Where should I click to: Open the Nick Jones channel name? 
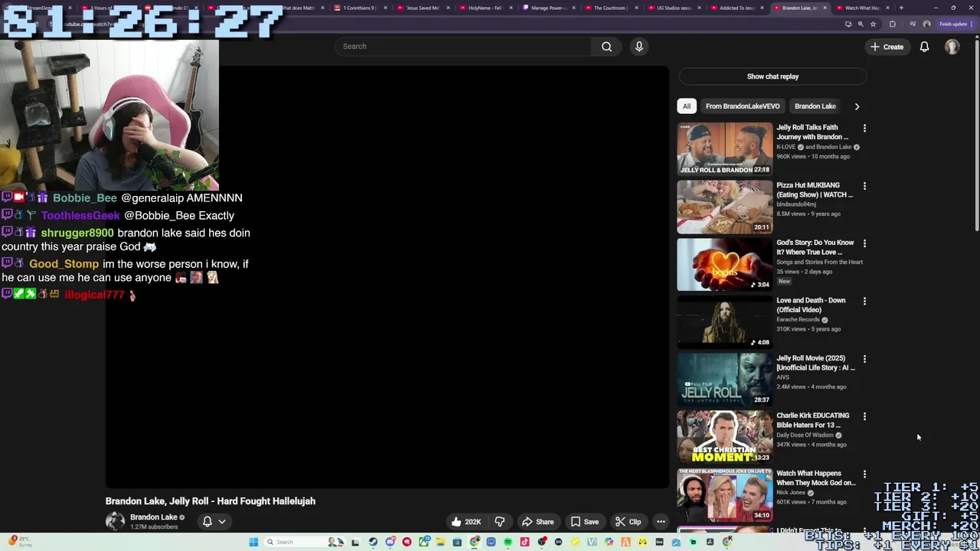[x=791, y=493]
